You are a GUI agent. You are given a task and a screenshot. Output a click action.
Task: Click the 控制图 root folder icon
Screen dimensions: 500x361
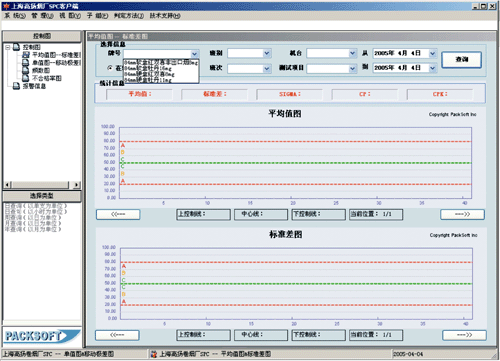tap(17, 47)
